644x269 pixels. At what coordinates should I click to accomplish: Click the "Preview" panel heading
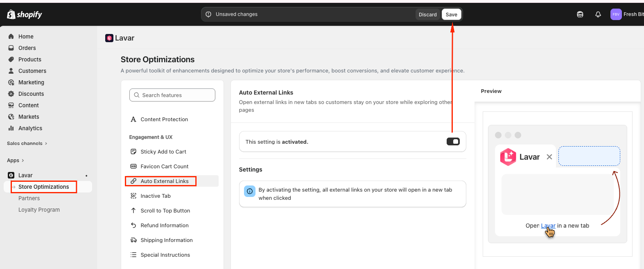(491, 91)
